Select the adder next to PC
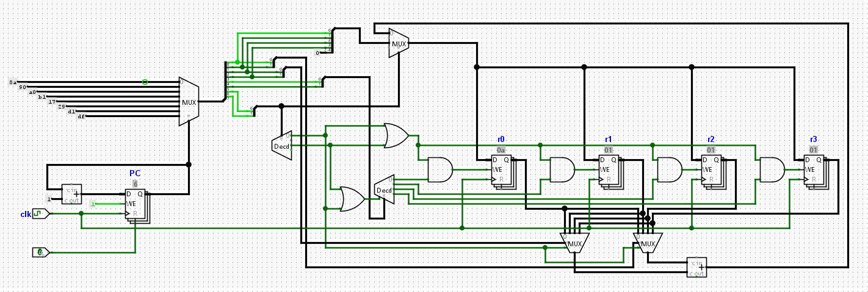This screenshot has height=292, width=868. coord(72,194)
